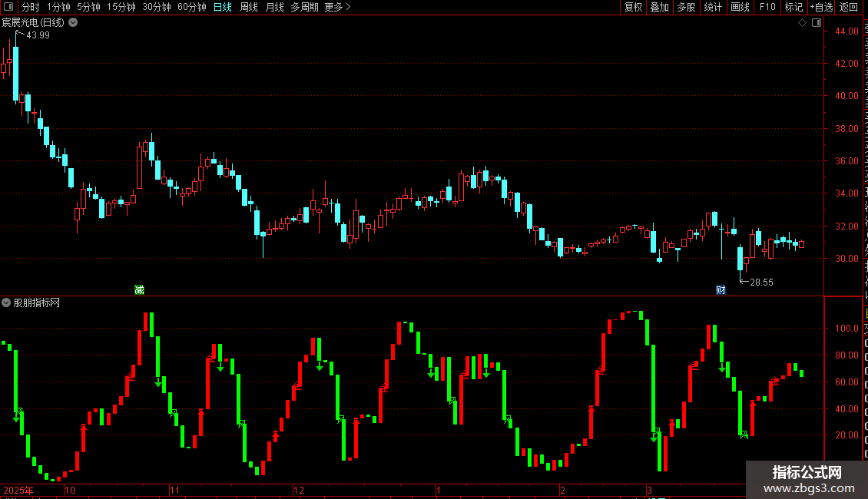
Task: Switch to 分时 intraday view
Action: [31, 7]
